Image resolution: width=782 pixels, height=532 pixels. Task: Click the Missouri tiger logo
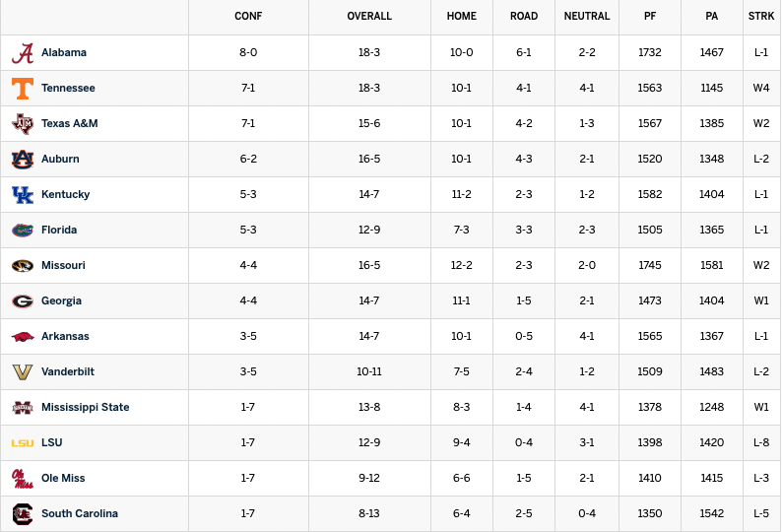23,265
